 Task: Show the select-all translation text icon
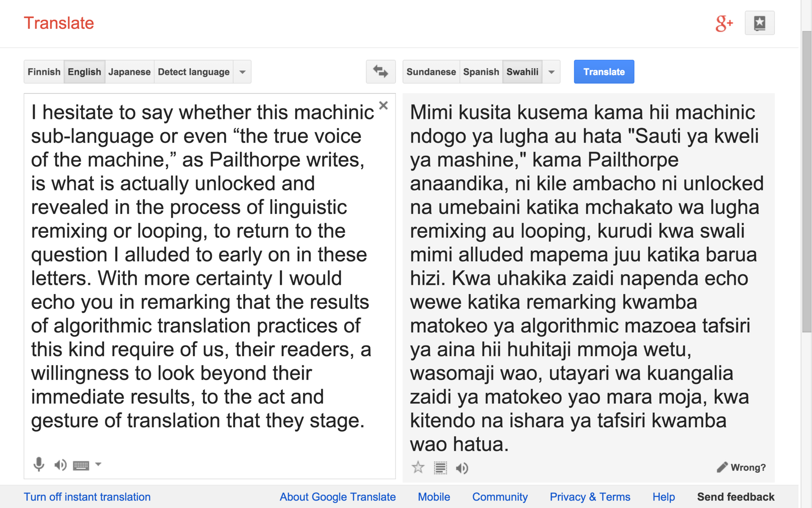[x=440, y=468]
